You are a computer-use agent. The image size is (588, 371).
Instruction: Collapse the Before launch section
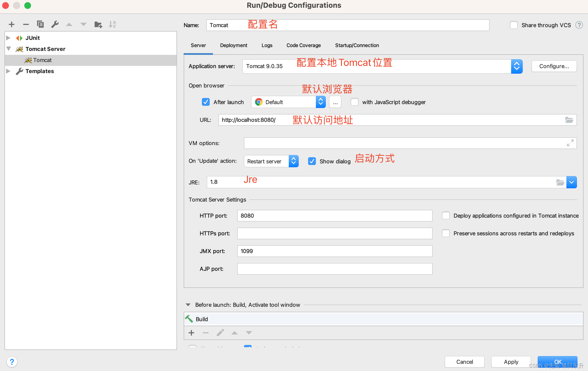pyautogui.click(x=188, y=305)
